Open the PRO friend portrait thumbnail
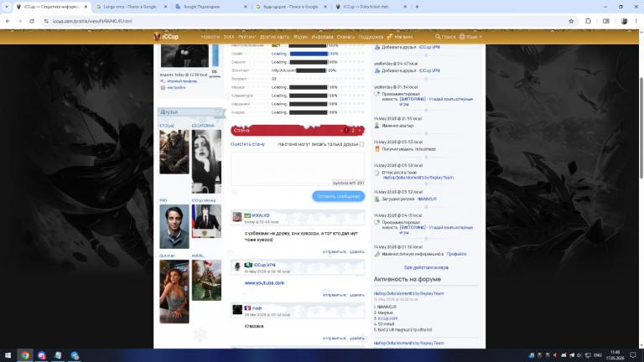Viewport: 644px width, 362px height. 174,226
